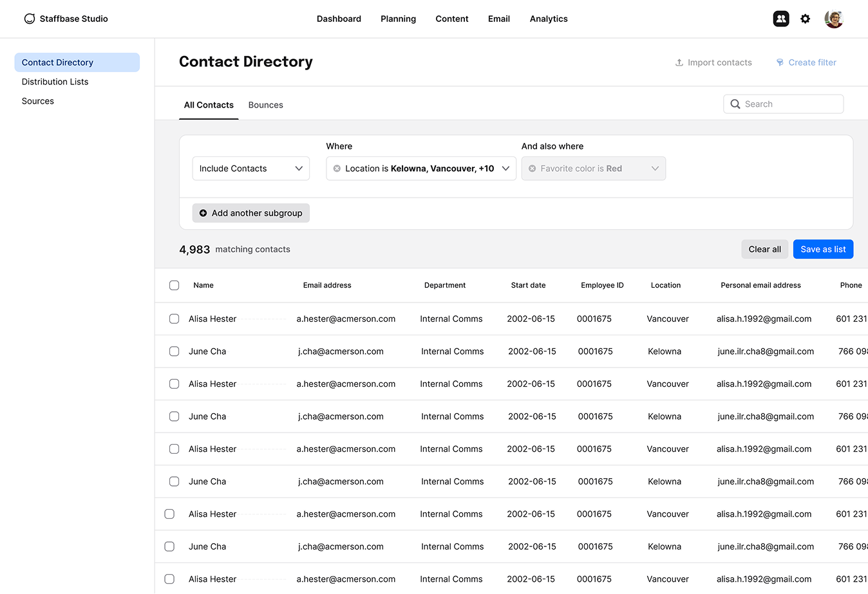This screenshot has width=868, height=594.
Task: Remove the Location filter with its X icon
Action: pos(337,169)
